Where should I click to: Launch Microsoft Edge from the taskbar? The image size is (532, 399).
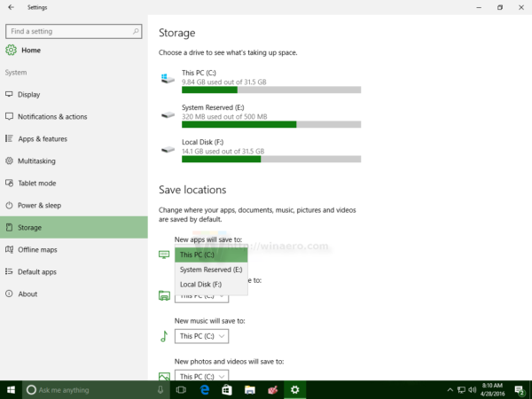[x=204, y=390]
